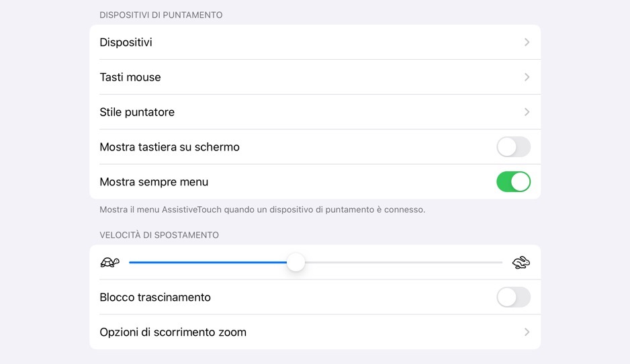
Task: Click chevron for Opzioni di scorrimento zoom
Action: click(x=527, y=332)
